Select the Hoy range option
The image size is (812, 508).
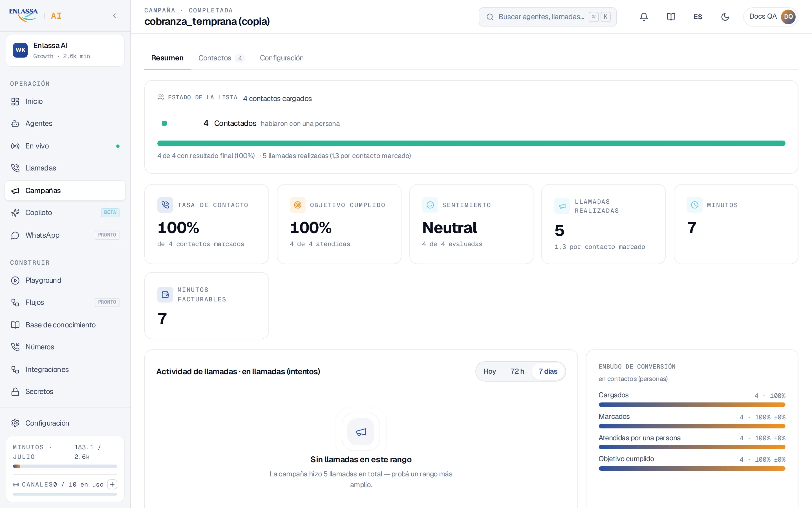pyautogui.click(x=489, y=371)
